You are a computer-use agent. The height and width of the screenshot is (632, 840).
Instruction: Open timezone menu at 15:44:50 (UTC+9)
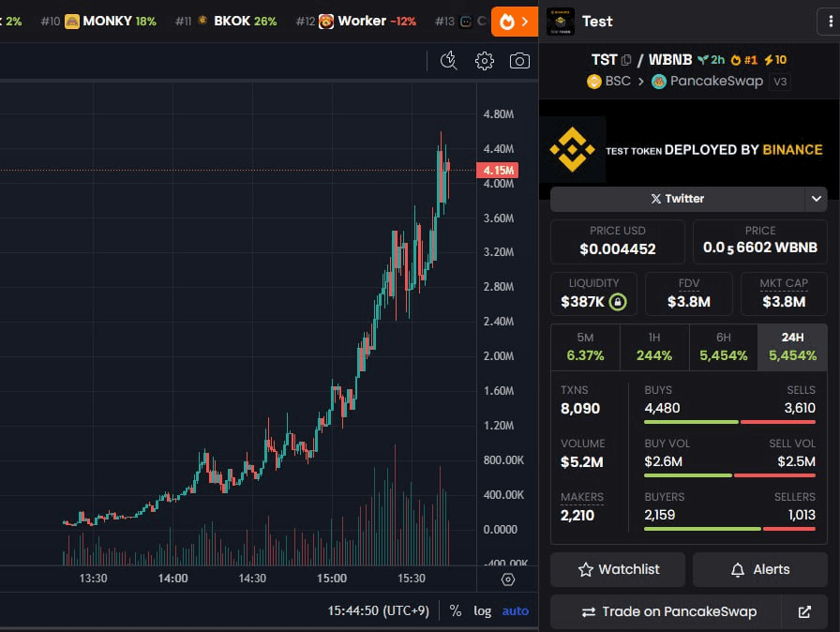click(379, 611)
